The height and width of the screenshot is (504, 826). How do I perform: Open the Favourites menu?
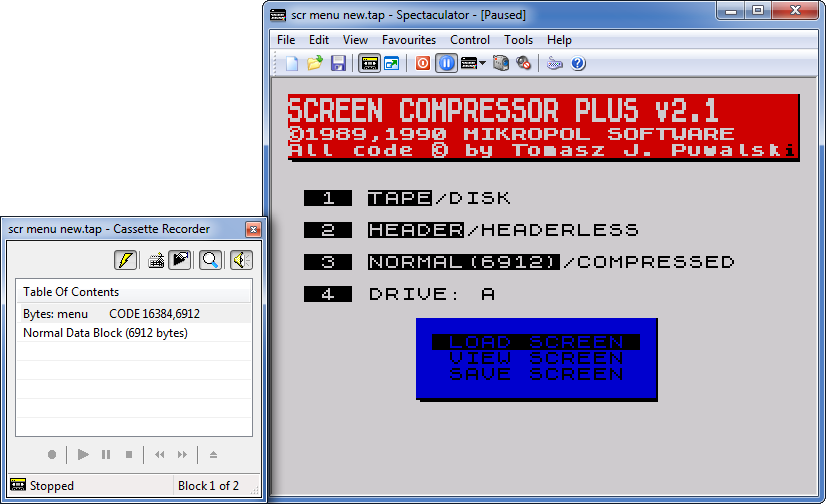tap(409, 40)
